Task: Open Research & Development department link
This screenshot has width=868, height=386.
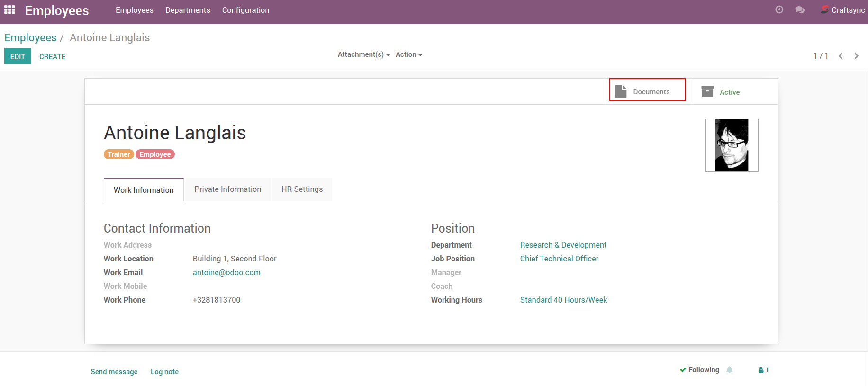Action: (563, 245)
